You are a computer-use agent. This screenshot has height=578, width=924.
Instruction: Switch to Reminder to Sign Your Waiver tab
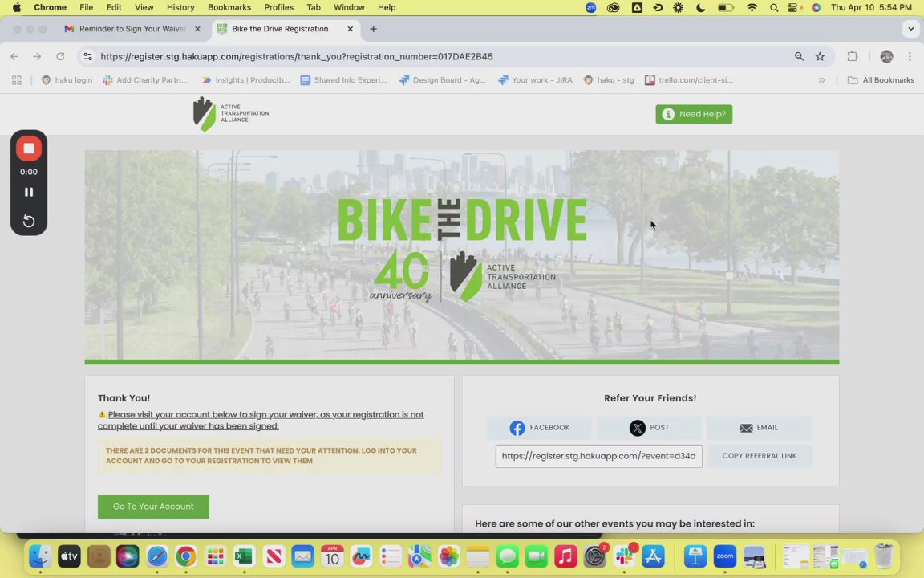pos(132,29)
